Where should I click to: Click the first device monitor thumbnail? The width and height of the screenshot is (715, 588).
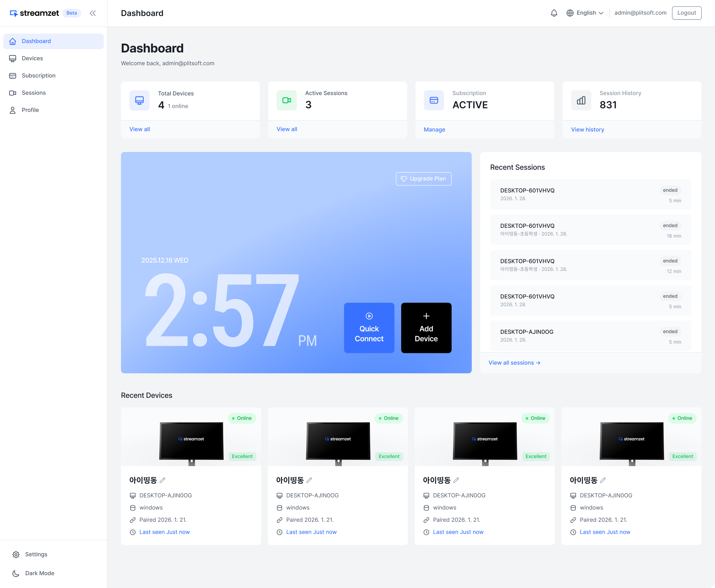(x=191, y=440)
